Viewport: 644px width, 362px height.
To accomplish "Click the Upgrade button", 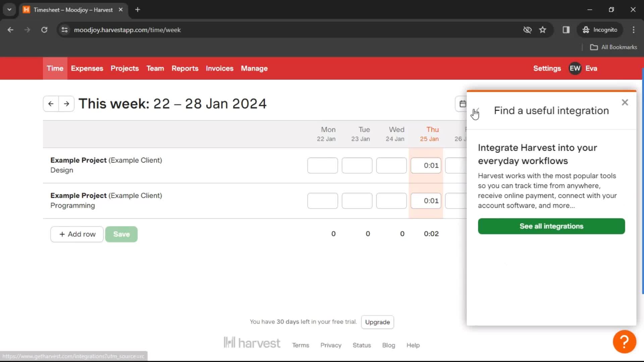I will pos(377,322).
